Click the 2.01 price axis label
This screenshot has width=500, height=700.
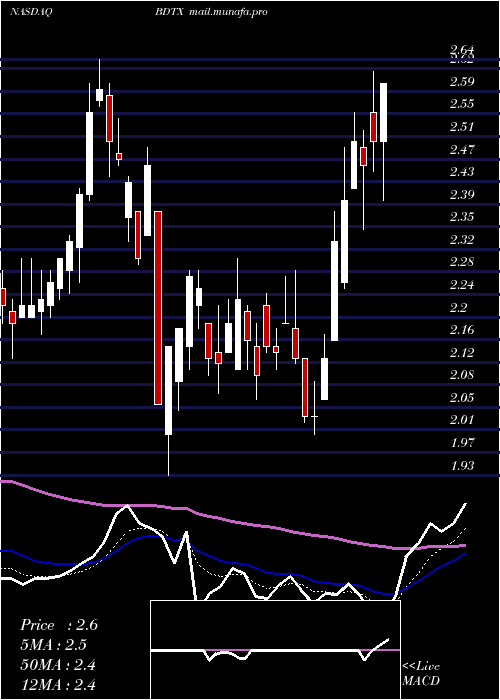(462, 420)
